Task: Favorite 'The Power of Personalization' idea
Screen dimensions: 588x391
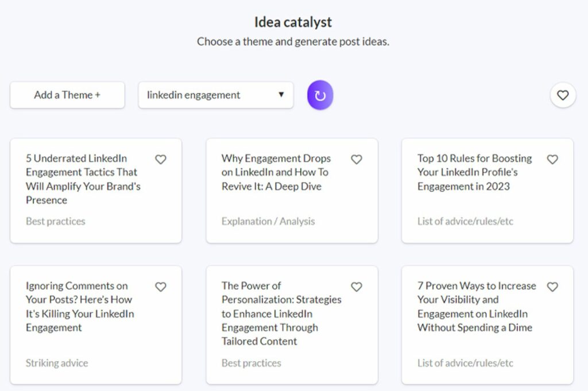Action: tap(357, 287)
